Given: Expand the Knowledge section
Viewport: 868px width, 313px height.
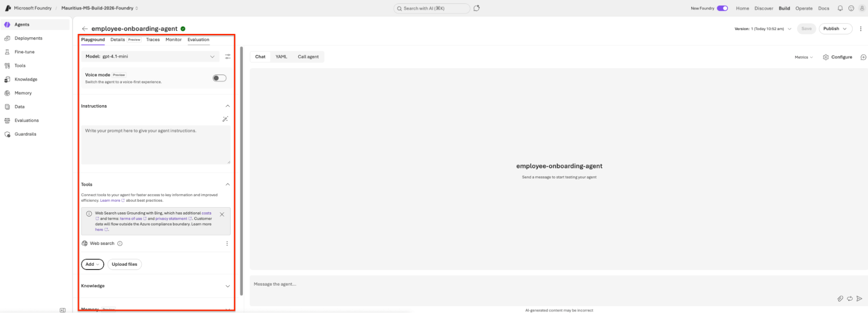Looking at the screenshot, I should pyautogui.click(x=228, y=286).
